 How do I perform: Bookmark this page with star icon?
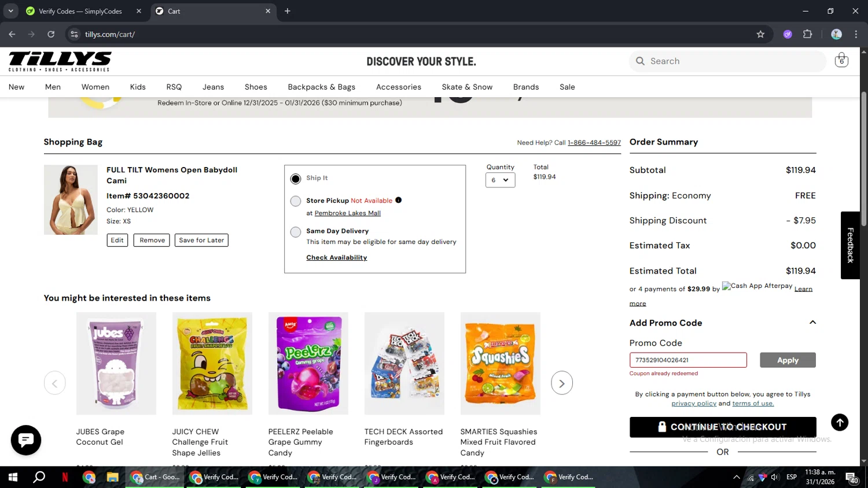(760, 34)
